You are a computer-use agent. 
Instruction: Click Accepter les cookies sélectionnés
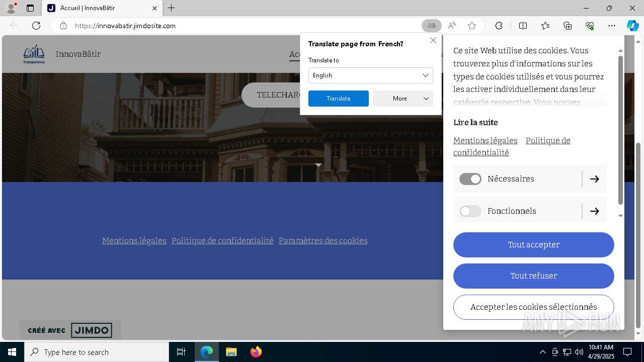pos(534,307)
